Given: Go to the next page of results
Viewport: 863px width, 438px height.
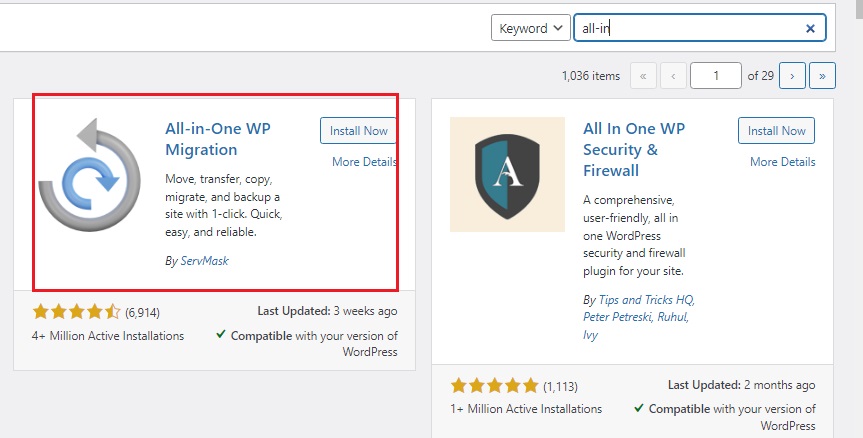Looking at the screenshot, I should point(792,76).
